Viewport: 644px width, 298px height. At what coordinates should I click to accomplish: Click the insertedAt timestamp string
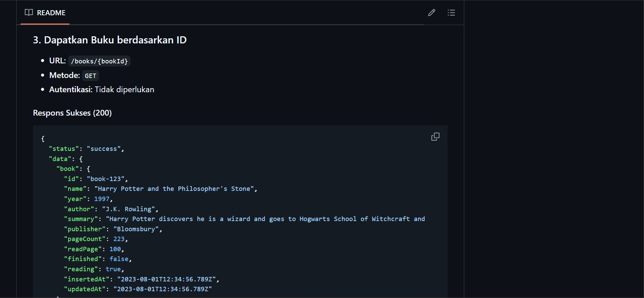click(x=167, y=279)
